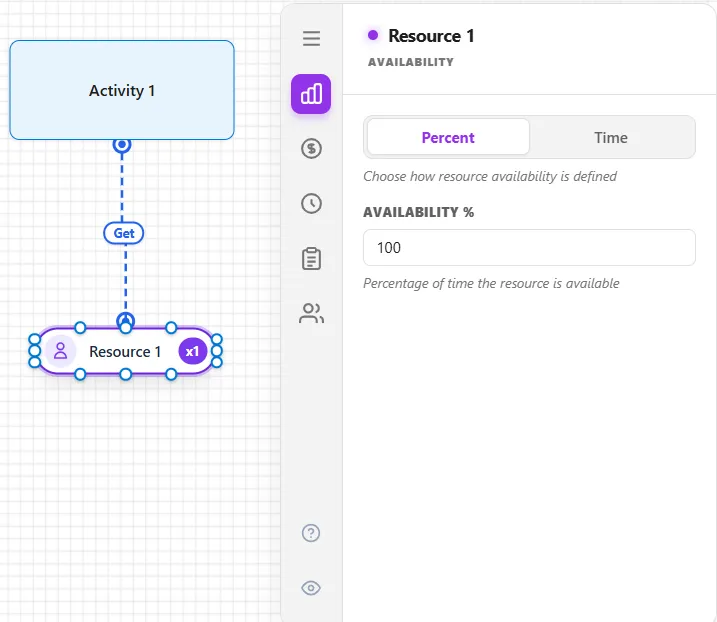Switch to the Percent tab

tap(448, 137)
